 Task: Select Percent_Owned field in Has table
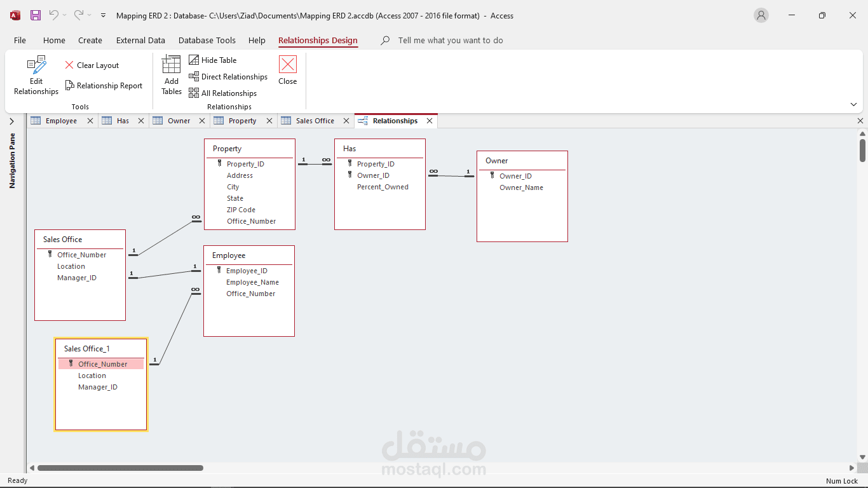point(383,187)
